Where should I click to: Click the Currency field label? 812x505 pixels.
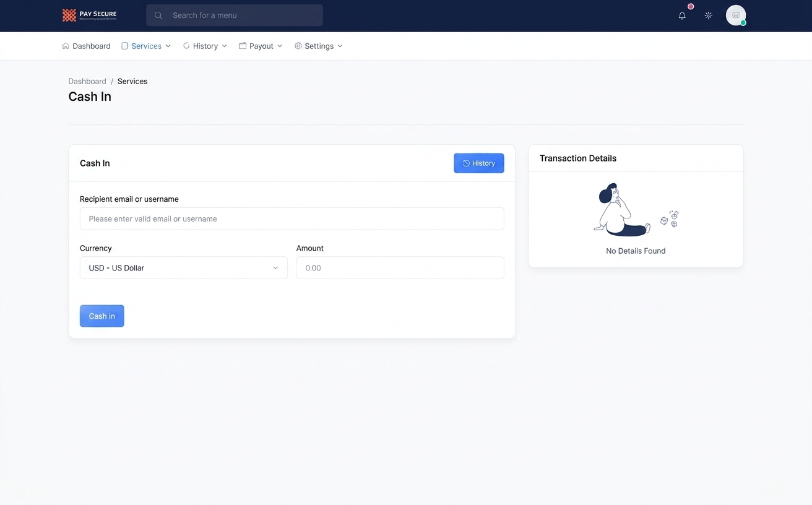coord(96,248)
